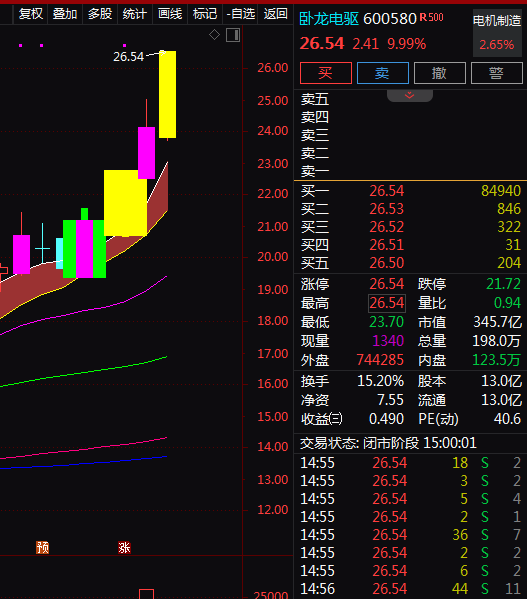The image size is (527, 599).
Task: Remove stock via -自选 button
Action: pyautogui.click(x=240, y=14)
